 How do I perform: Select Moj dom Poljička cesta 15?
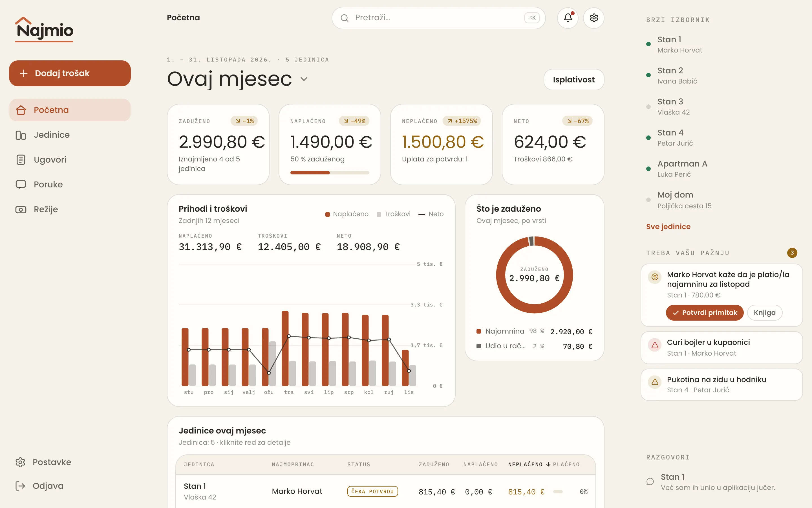pyautogui.click(x=721, y=200)
